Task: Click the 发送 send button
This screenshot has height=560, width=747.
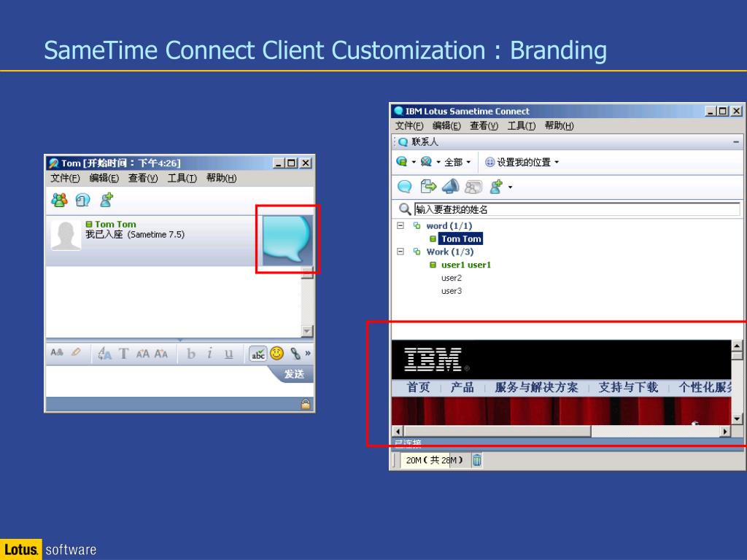Action: click(294, 374)
